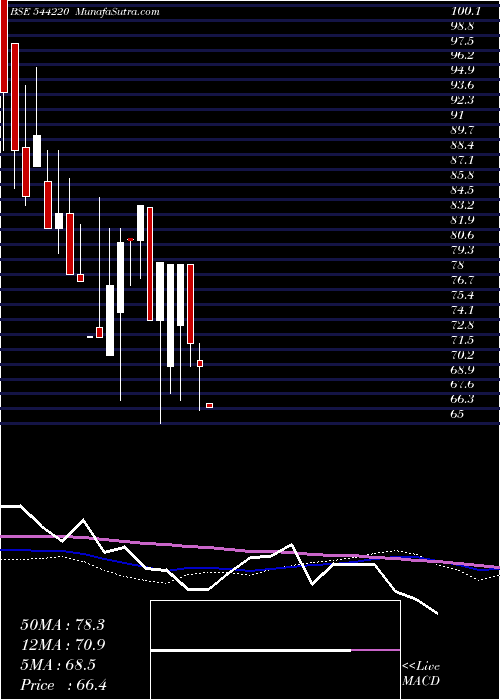Click the latest small red candle near 66.3
The height and width of the screenshot is (700, 500).
tap(209, 405)
